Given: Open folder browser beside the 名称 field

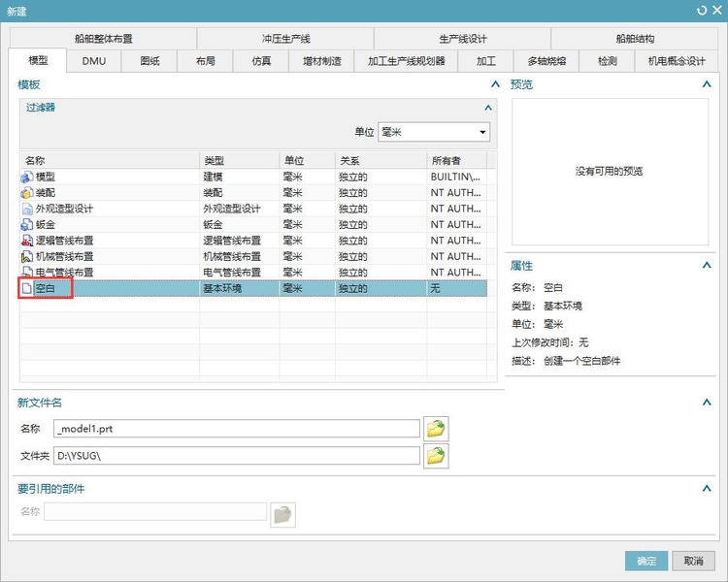Looking at the screenshot, I should click(437, 428).
